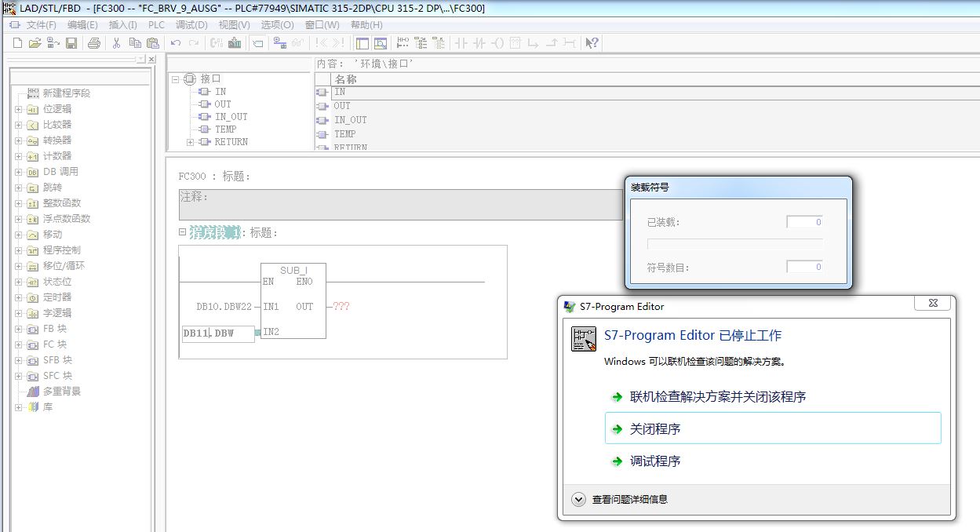Image resolution: width=980 pixels, height=532 pixels.
Task: Expand the 库 tree node
Action: coord(18,407)
